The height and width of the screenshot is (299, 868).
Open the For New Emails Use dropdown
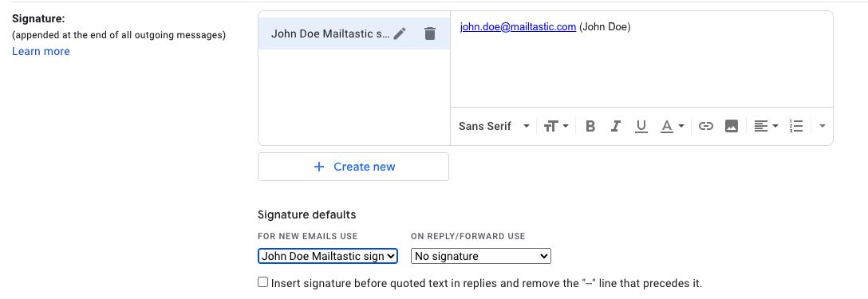(328, 256)
